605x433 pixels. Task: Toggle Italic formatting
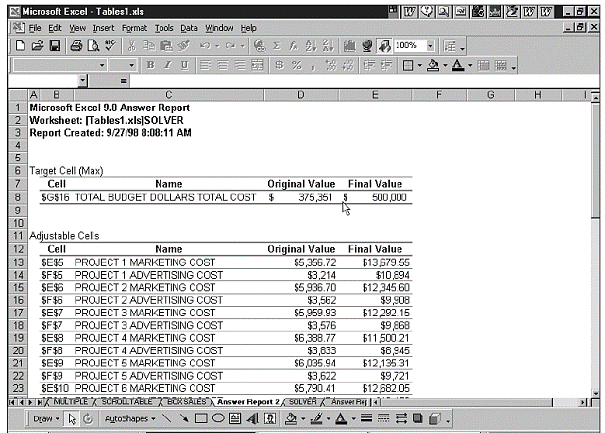pos(167,65)
